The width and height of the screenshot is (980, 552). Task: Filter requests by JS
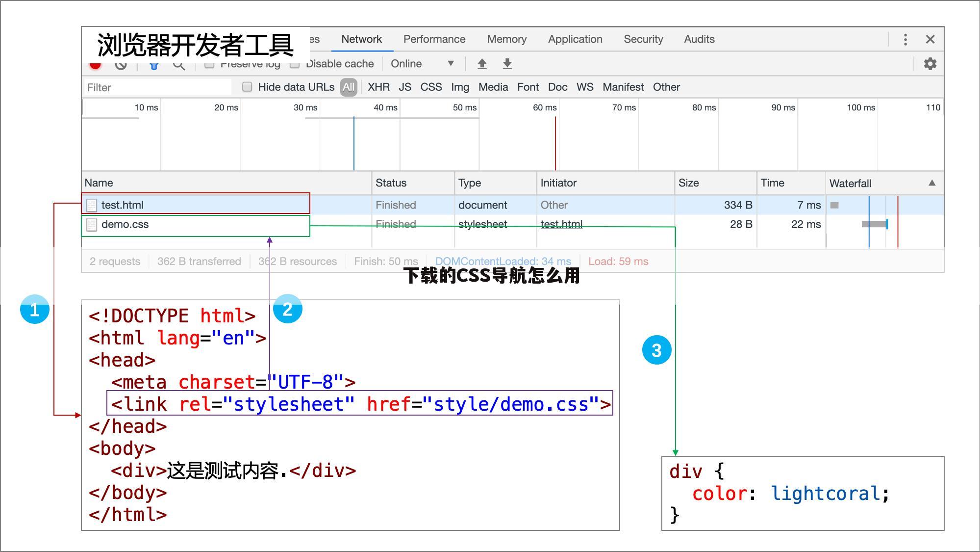click(405, 87)
